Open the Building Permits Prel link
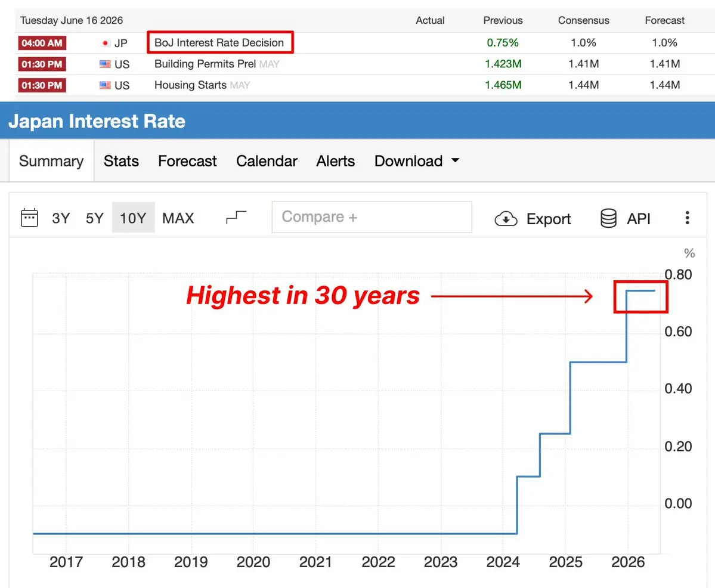 (x=205, y=64)
